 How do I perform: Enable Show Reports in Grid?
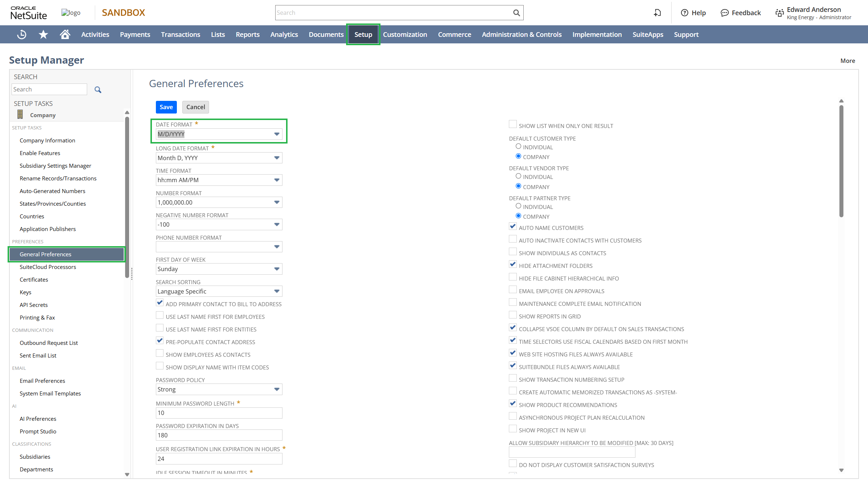point(512,315)
